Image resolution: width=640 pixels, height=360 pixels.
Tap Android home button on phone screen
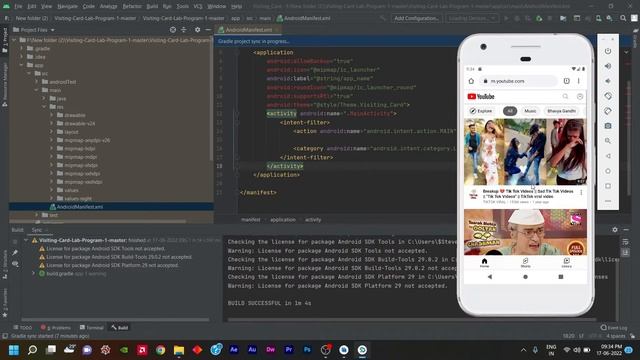pos(525,277)
